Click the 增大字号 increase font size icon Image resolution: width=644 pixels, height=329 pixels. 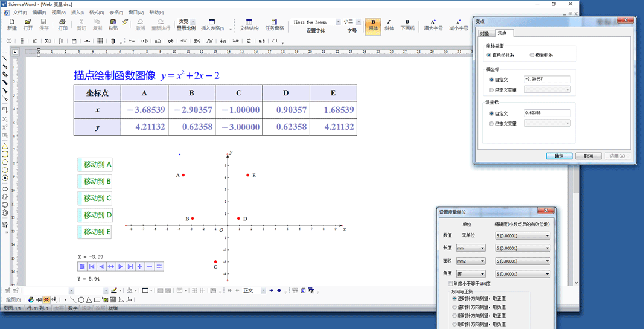(x=433, y=25)
